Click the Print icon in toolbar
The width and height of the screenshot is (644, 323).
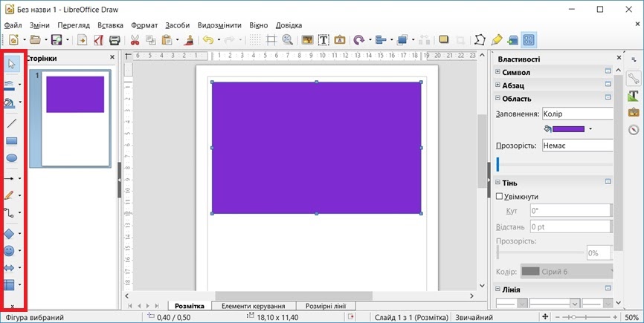tap(115, 40)
